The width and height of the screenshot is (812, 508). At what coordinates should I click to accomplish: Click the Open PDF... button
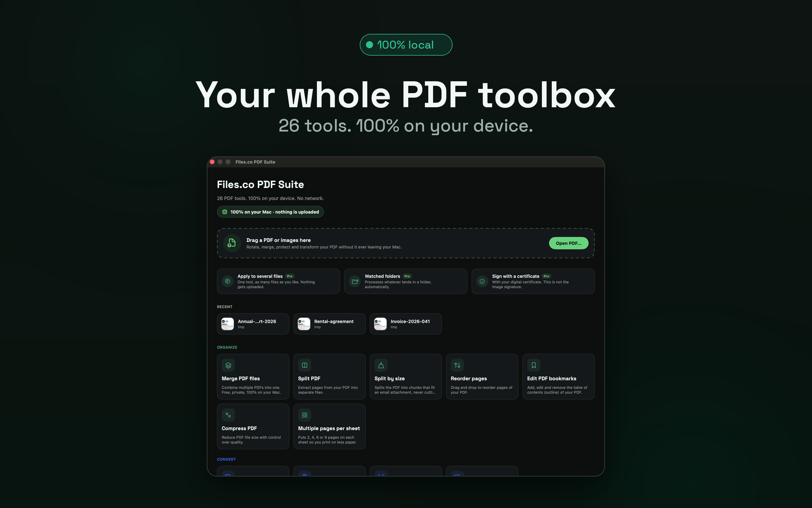pyautogui.click(x=568, y=243)
